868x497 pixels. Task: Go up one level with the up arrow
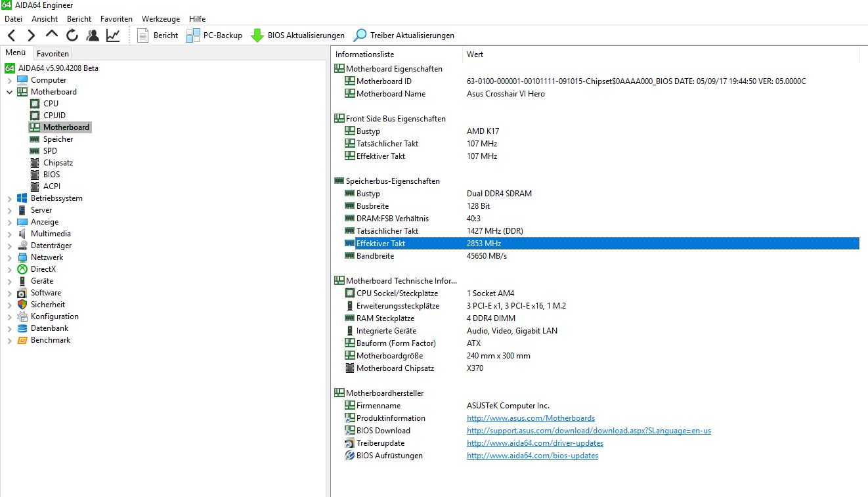[52, 35]
